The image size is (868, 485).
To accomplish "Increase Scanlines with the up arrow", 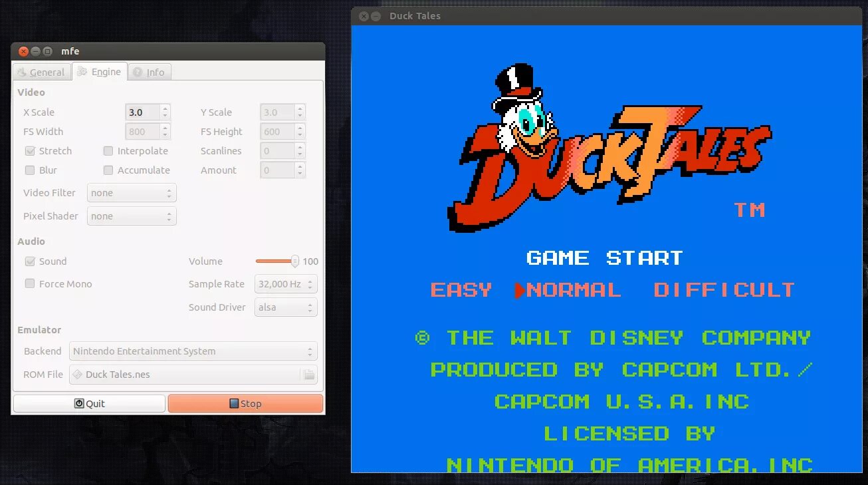I will coord(300,147).
